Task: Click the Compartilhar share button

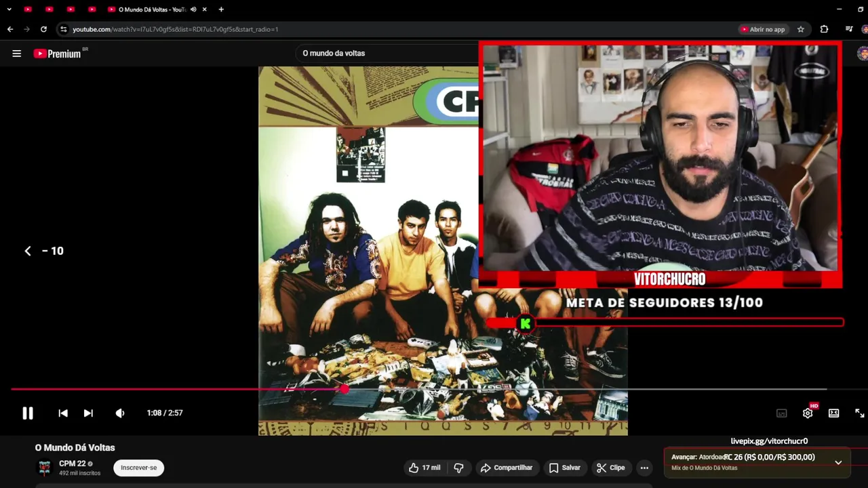Action: [x=507, y=468]
